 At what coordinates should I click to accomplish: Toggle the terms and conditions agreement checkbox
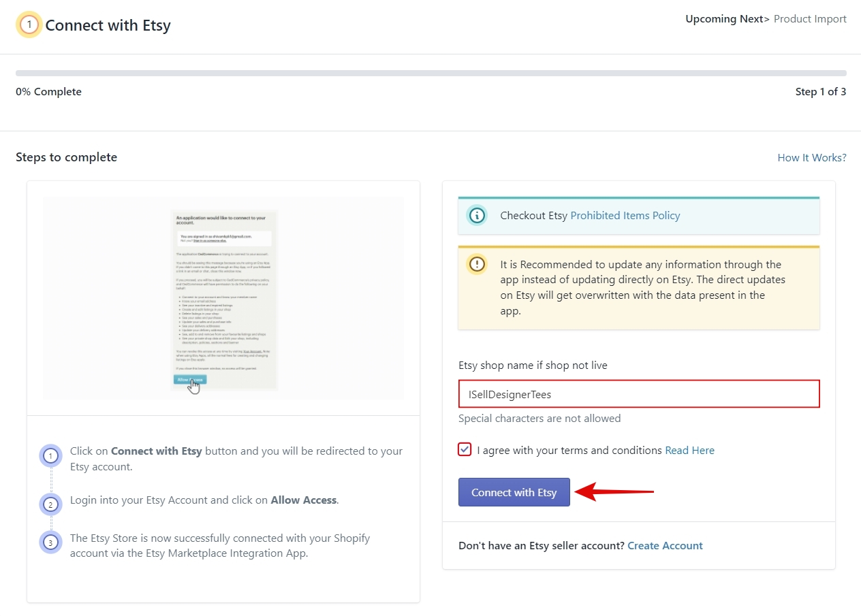(465, 449)
